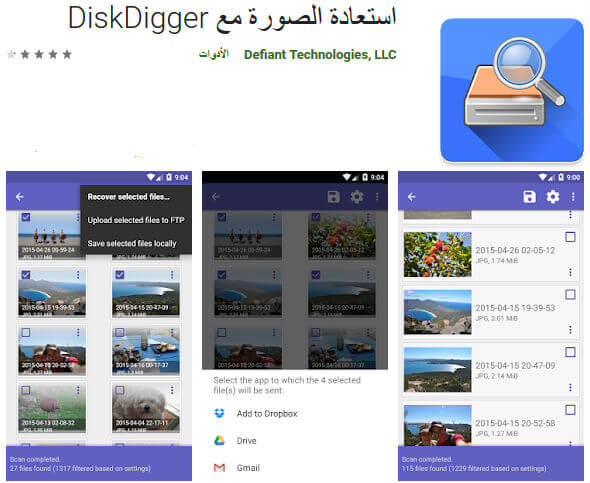Check left 2015-04-13 02-08-32 photo checkbox
590x483 pixels.
[26, 390]
